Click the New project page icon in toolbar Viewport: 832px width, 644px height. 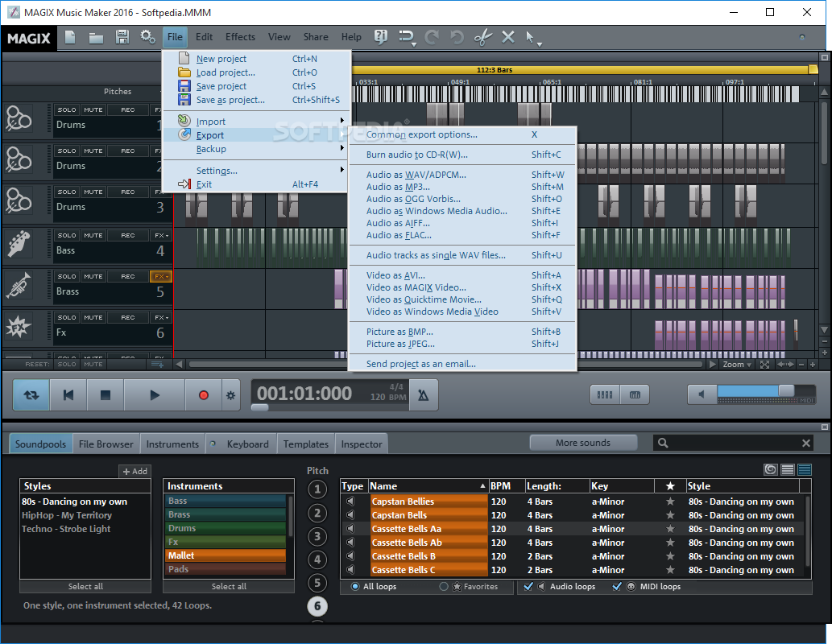pyautogui.click(x=70, y=37)
